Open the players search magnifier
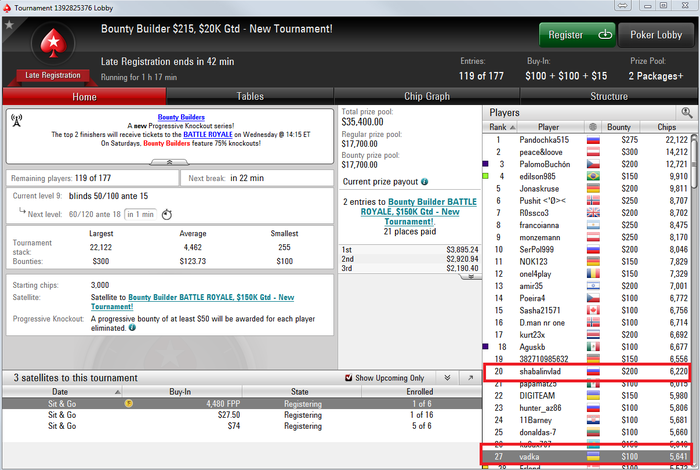Image resolution: width=700 pixels, height=470 pixels. point(687,112)
